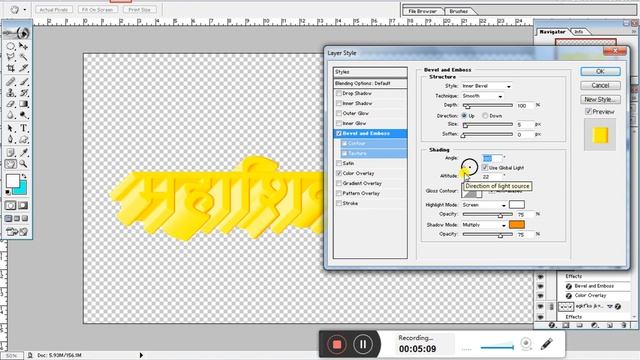Screen dimensions: 640x360
Task: Click OK in Layer Style dialog
Action: coord(600,71)
